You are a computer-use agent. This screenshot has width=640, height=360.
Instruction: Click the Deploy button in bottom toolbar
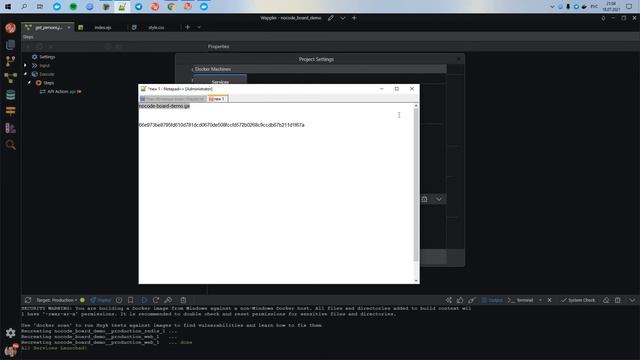pyautogui.click(x=100, y=300)
